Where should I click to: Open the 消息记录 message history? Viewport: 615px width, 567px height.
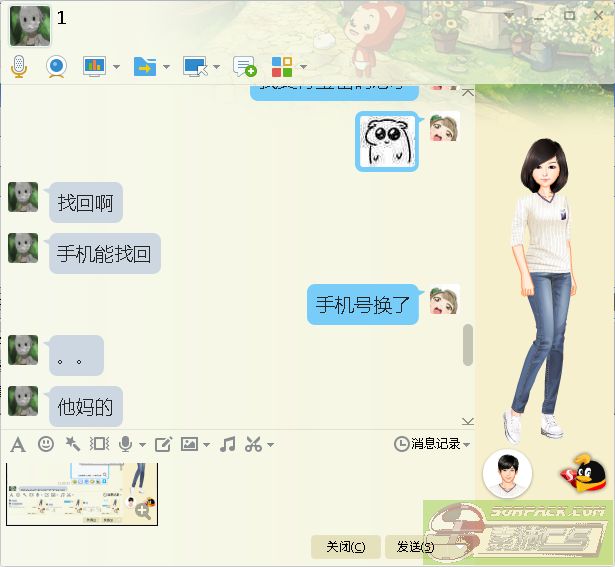tap(428, 444)
